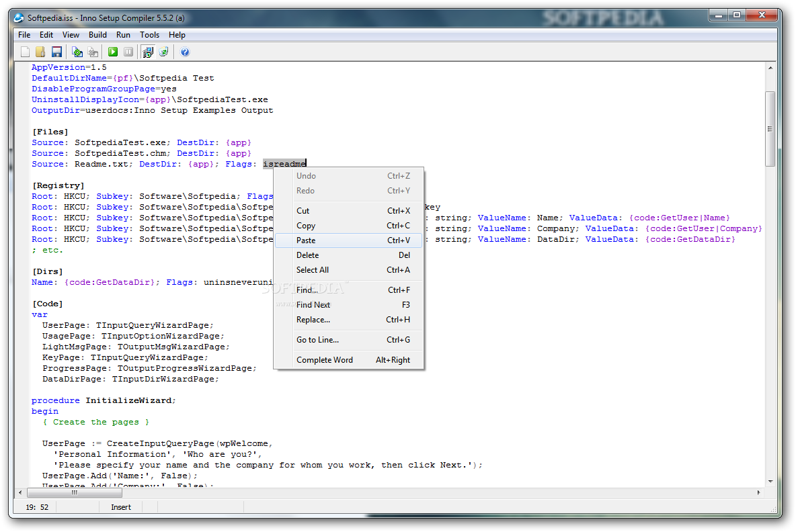Choose Go to Line... from the context menu
Screen dimensions: 796x532
pos(348,340)
